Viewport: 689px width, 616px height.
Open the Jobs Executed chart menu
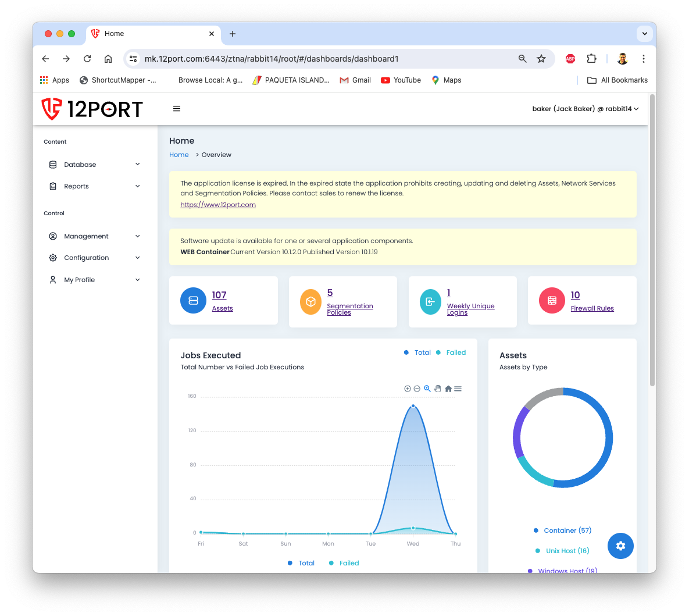pyautogui.click(x=458, y=389)
